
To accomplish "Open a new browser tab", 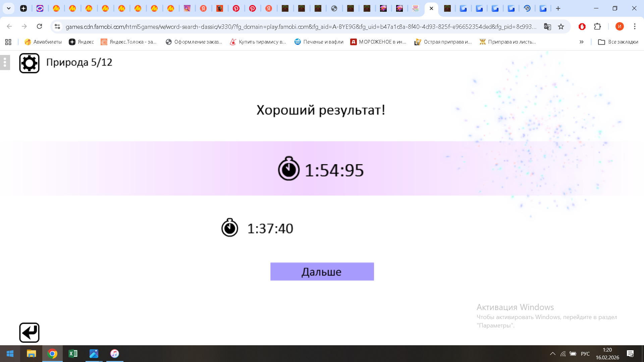I will [558, 8].
